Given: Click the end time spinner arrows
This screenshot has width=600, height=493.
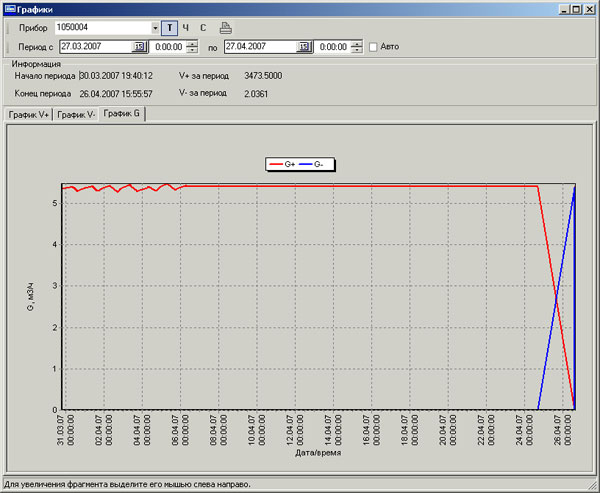Looking at the screenshot, I should (356, 47).
